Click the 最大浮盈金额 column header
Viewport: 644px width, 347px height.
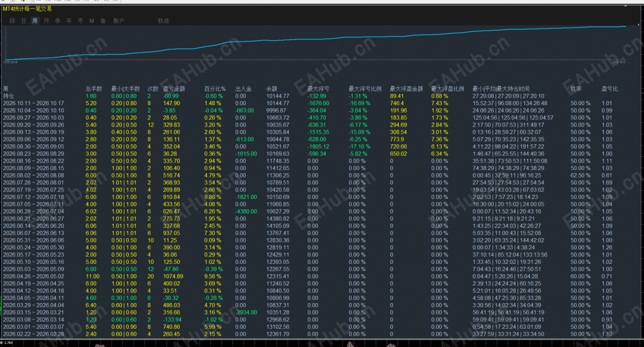coord(406,88)
